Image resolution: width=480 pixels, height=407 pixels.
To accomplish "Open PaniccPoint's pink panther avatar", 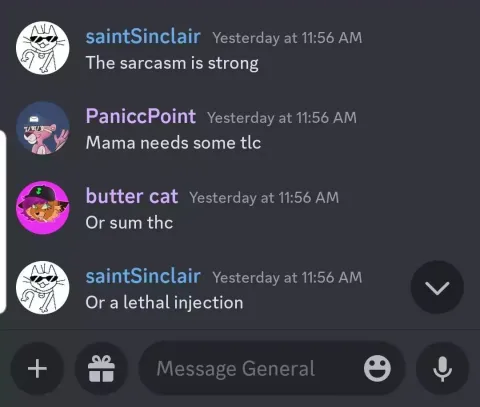I will (43, 128).
